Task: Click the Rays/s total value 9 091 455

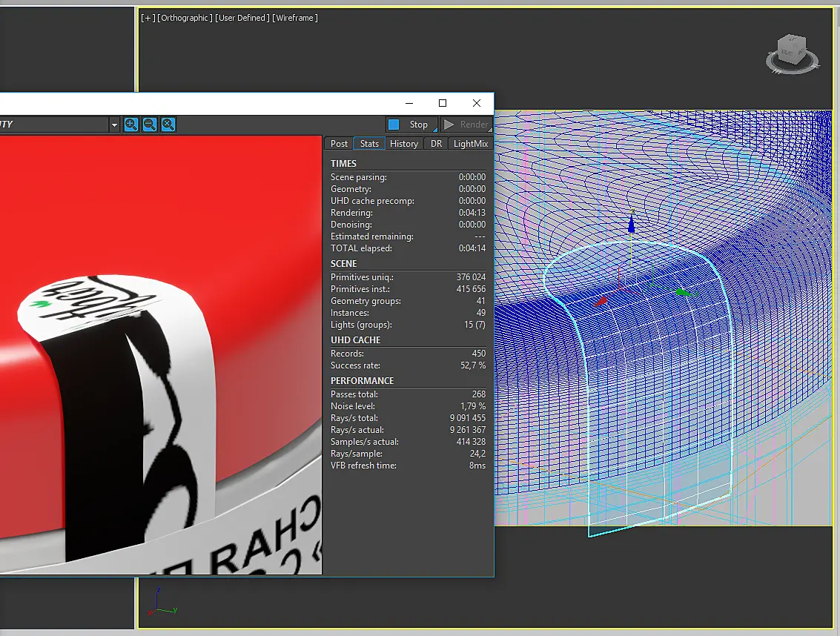Action: click(468, 418)
